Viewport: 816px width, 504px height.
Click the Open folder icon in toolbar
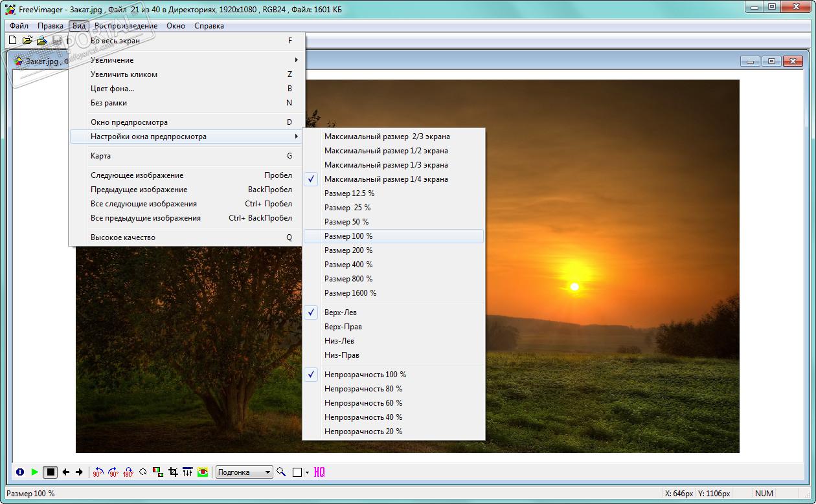27,40
